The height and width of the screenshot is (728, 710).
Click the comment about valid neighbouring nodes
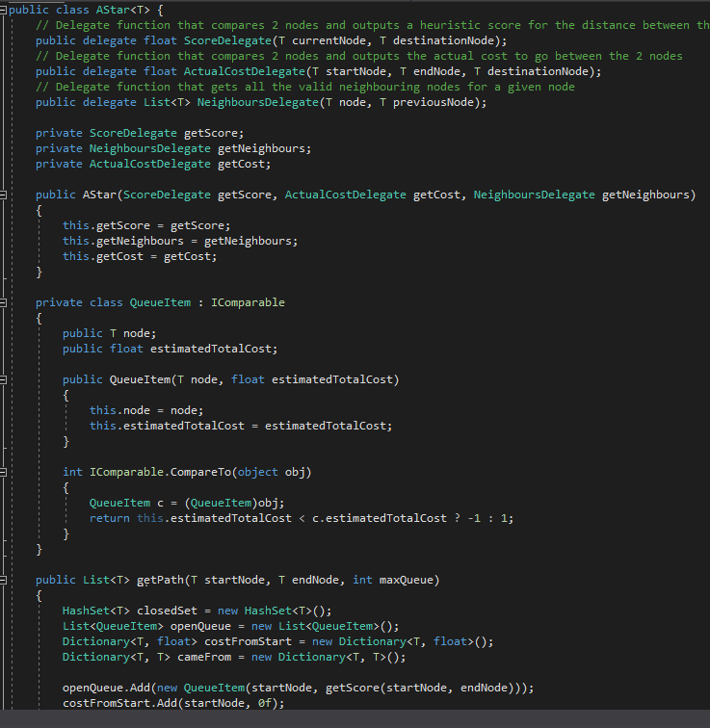pos(305,87)
